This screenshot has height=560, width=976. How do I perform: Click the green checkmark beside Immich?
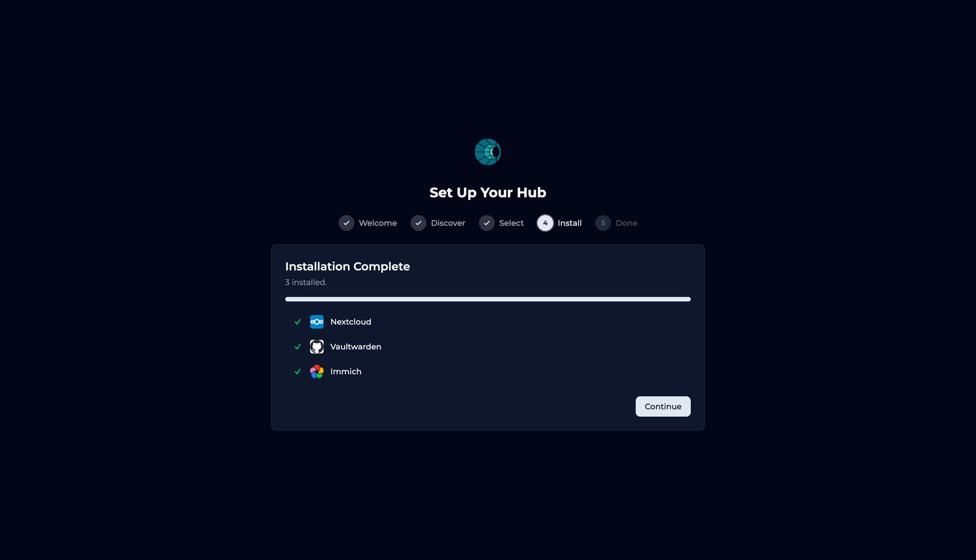click(298, 372)
